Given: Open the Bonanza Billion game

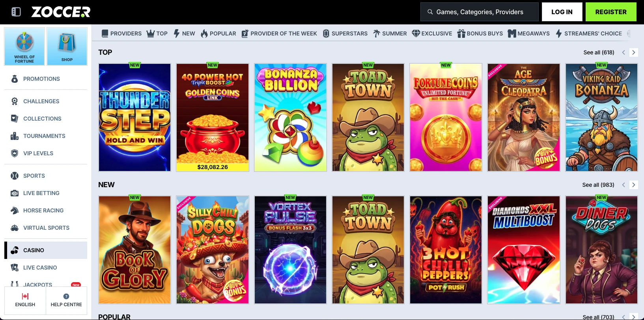Looking at the screenshot, I should (x=290, y=117).
